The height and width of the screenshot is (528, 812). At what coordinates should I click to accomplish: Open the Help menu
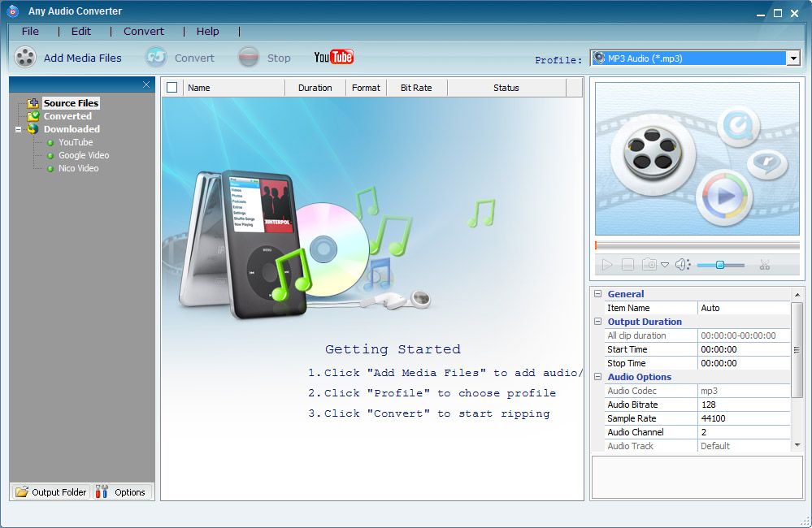(207, 31)
